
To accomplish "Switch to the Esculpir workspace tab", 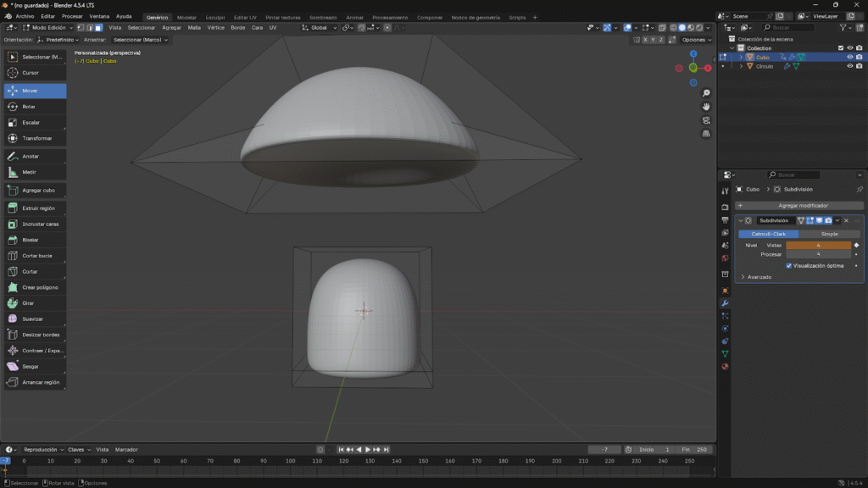I will coord(215,17).
